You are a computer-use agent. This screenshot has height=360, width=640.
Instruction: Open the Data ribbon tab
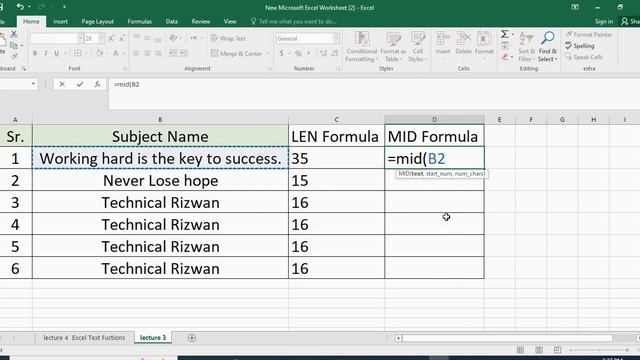coord(172,21)
